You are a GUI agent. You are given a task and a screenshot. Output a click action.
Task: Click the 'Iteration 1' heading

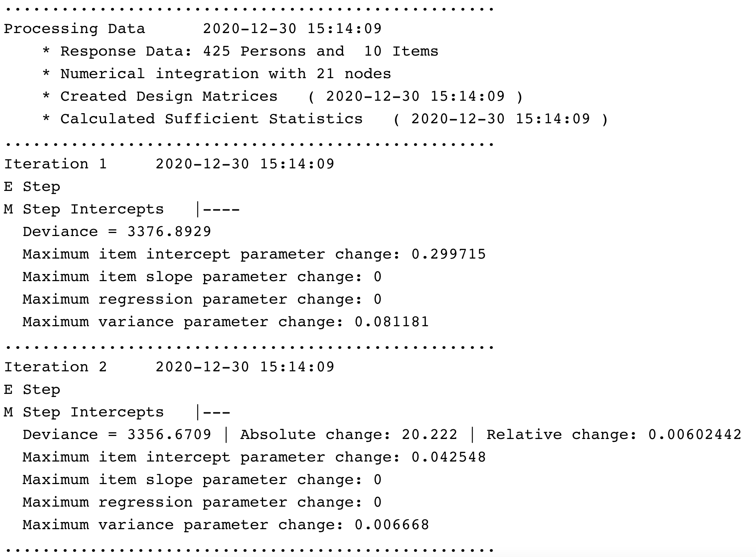click(56, 164)
